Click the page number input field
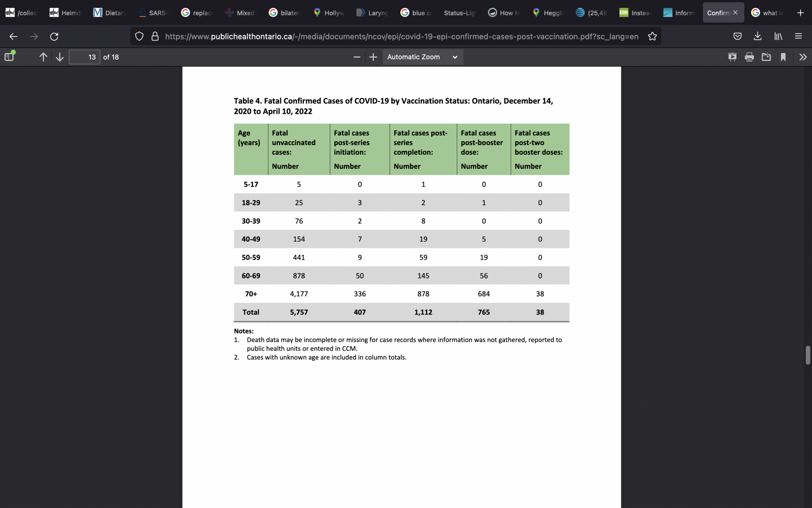Viewport: 812px width, 508px height. pos(84,57)
